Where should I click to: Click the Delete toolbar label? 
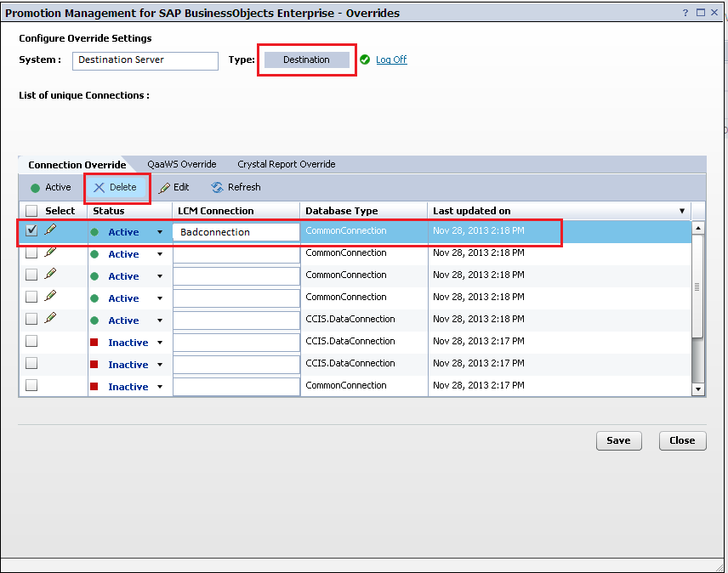[x=123, y=187]
